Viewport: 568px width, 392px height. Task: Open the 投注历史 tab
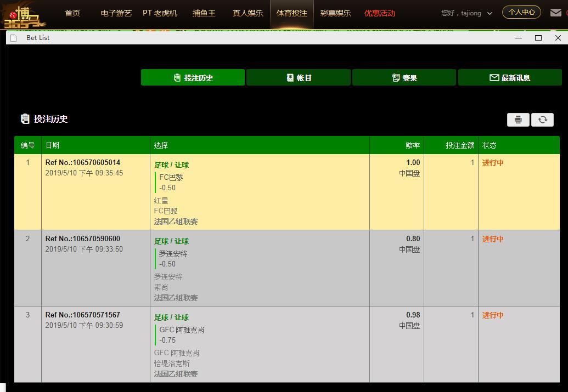[193, 77]
